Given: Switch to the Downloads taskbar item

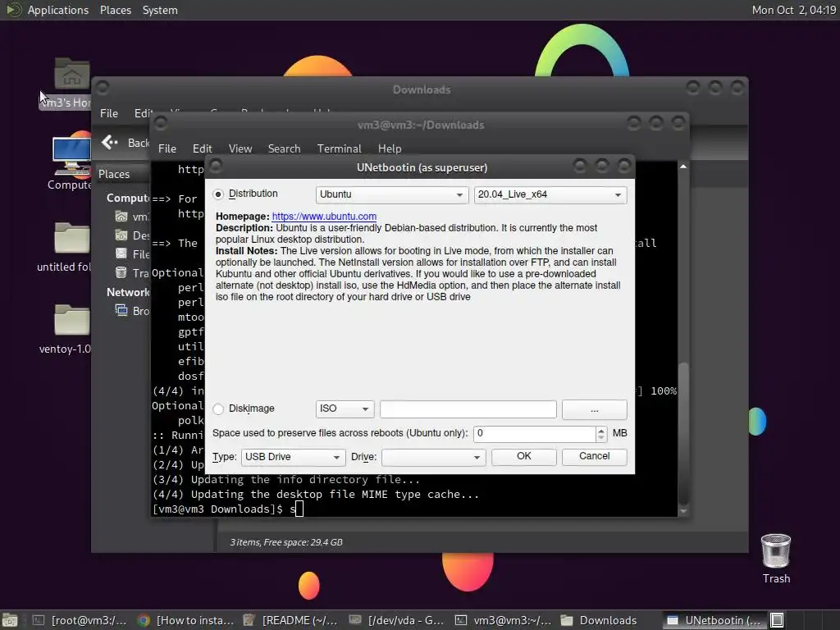Looking at the screenshot, I should click(x=599, y=620).
